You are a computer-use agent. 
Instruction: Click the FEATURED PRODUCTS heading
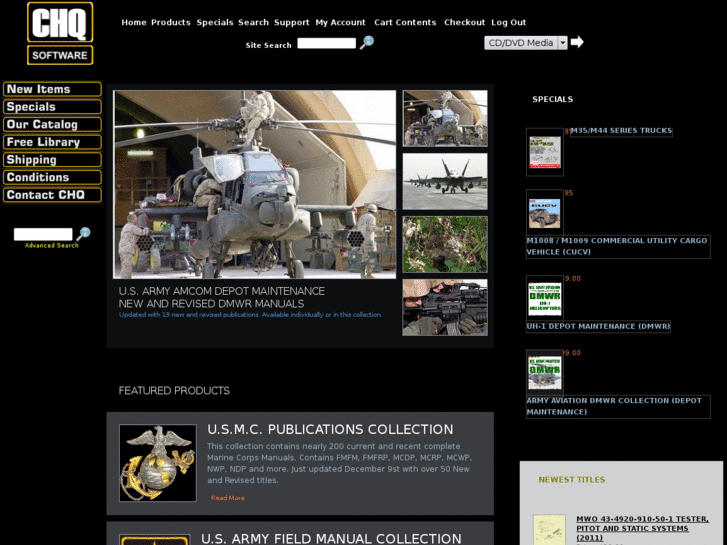[174, 391]
